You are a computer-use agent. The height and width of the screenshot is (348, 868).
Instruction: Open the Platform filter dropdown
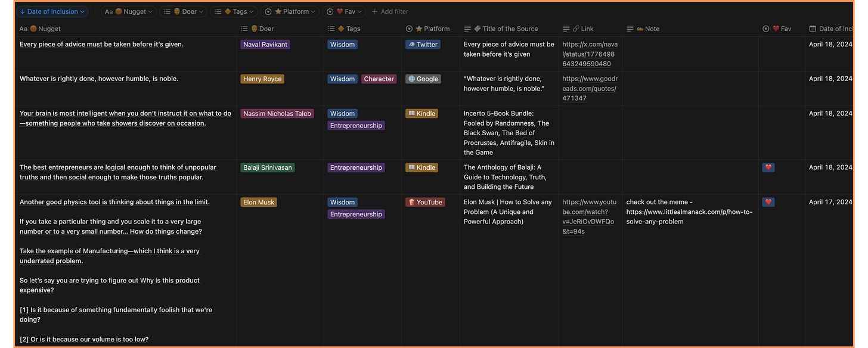point(290,11)
